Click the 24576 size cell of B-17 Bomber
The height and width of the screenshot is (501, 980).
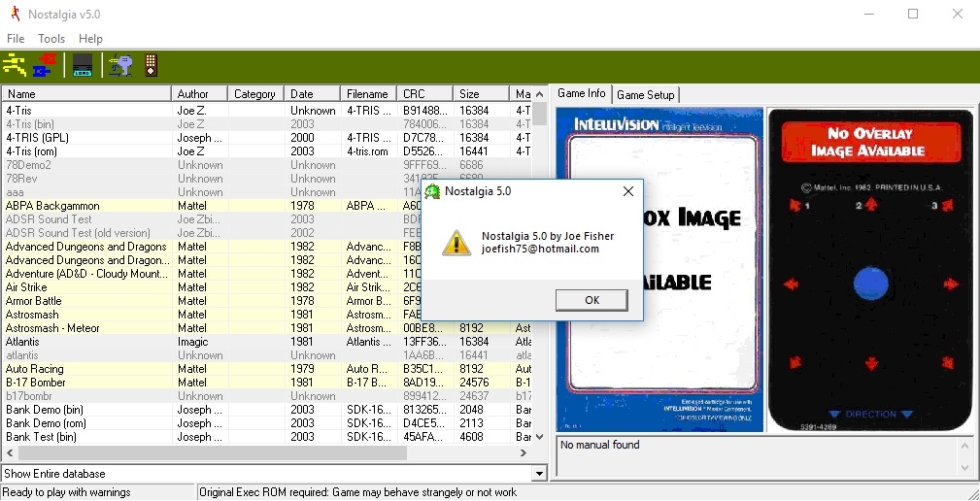click(x=481, y=383)
